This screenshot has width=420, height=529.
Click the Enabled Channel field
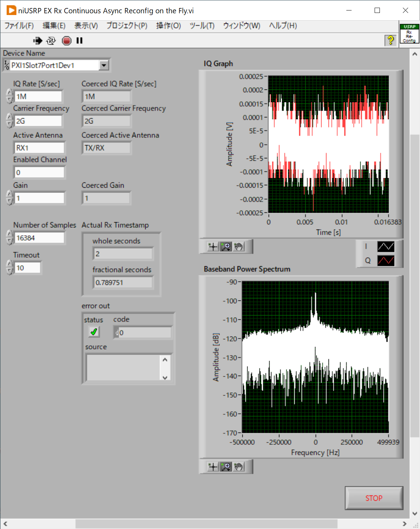[39, 172]
